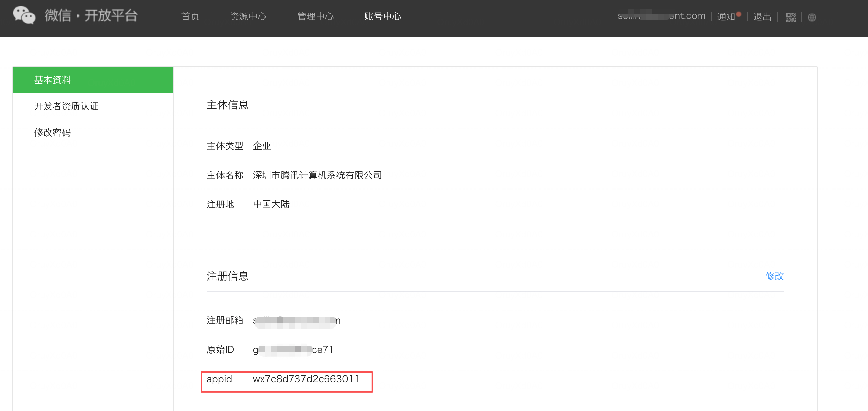Click the 原始ID value

coord(293,350)
